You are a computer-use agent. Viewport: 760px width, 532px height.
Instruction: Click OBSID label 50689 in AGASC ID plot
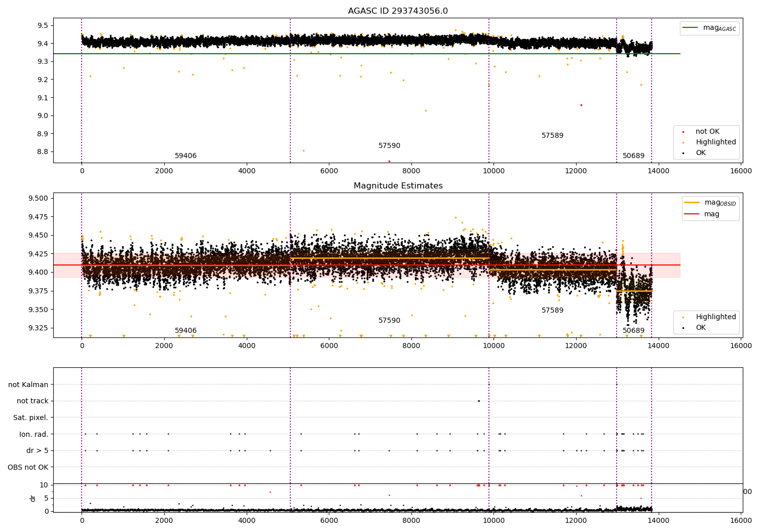pos(633,156)
